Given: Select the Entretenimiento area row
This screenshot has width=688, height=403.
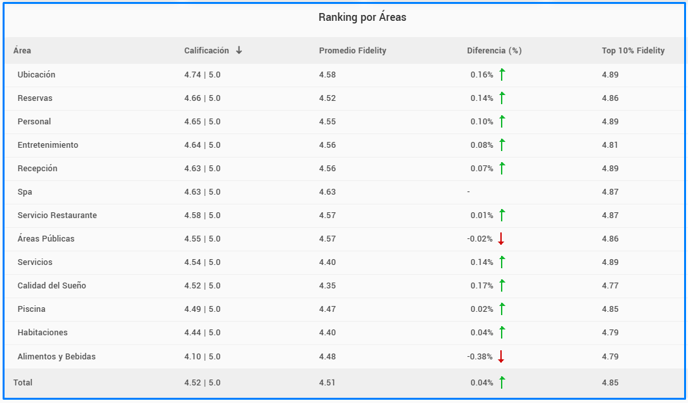Looking at the screenshot, I should point(47,145).
